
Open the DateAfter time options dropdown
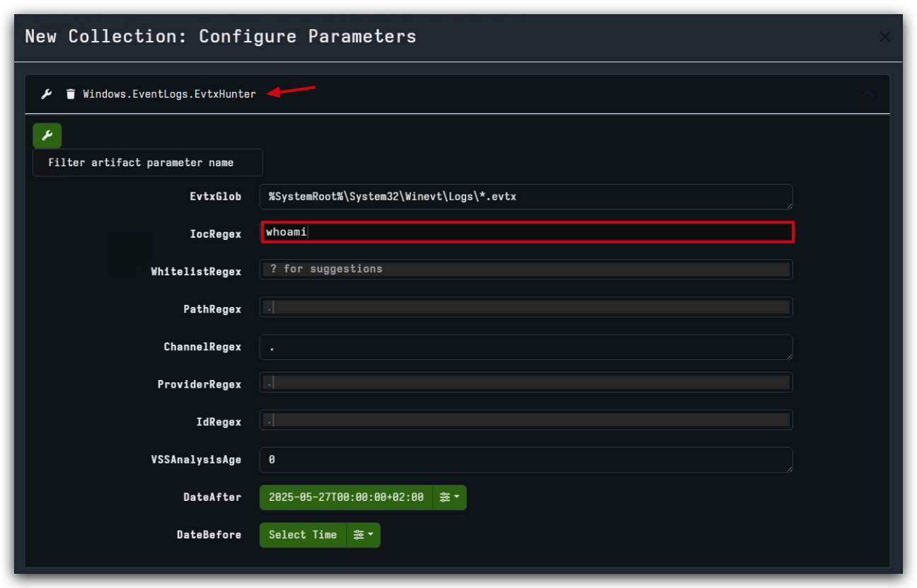[x=449, y=497]
